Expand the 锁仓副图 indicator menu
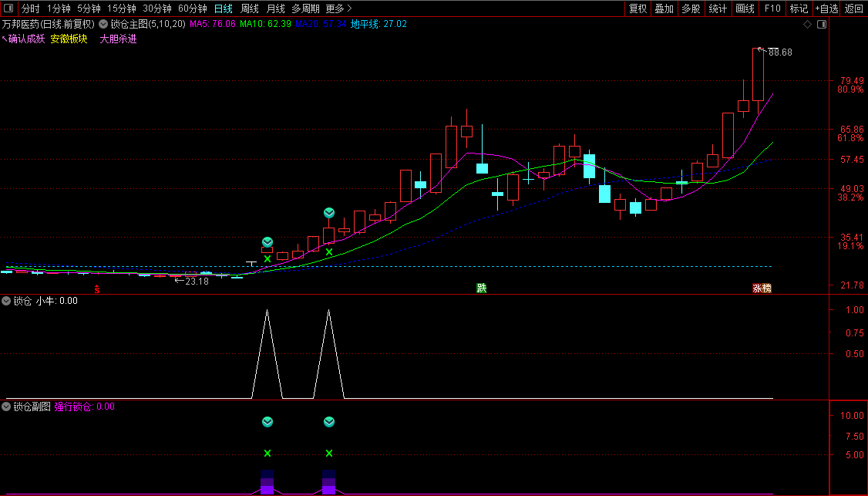This screenshot has width=868, height=496. point(6,407)
